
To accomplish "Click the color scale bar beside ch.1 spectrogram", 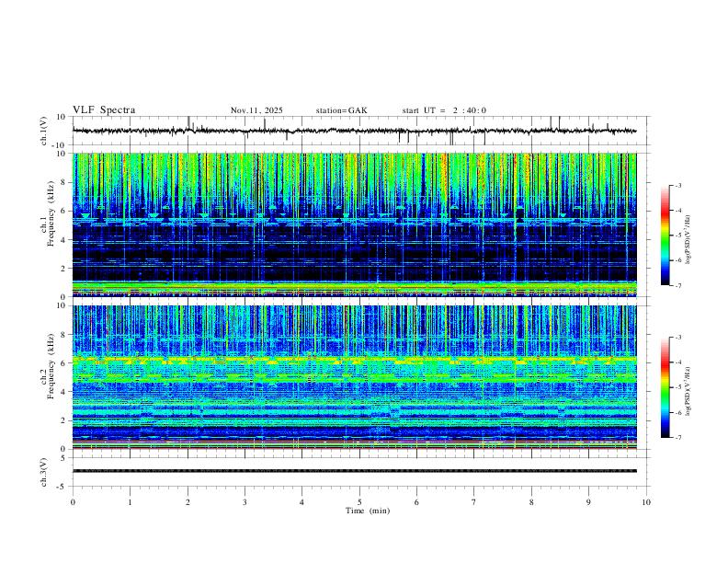I will [x=665, y=236].
